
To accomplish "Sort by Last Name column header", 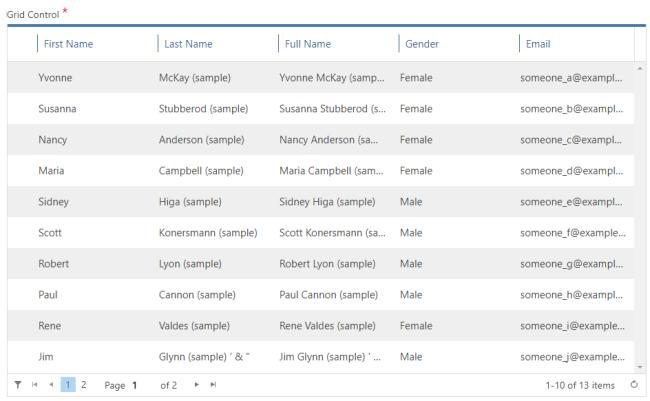I will tap(188, 44).
